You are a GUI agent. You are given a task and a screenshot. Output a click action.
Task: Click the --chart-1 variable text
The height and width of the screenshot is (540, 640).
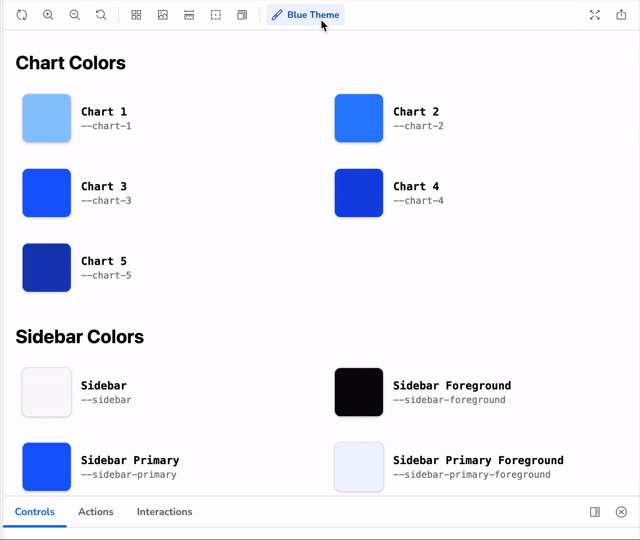(106, 126)
